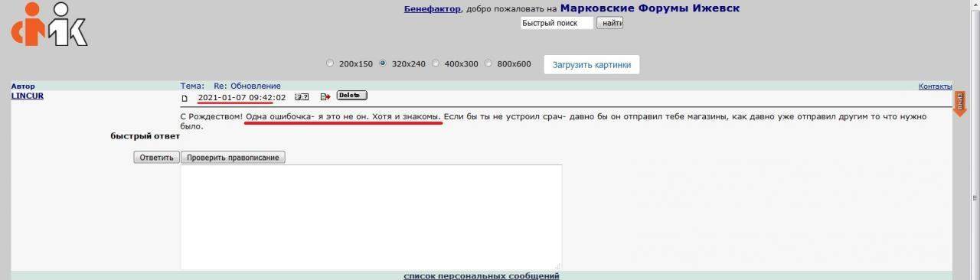Select the 320x240 image size option
The image size is (980, 280).
click(383, 63)
